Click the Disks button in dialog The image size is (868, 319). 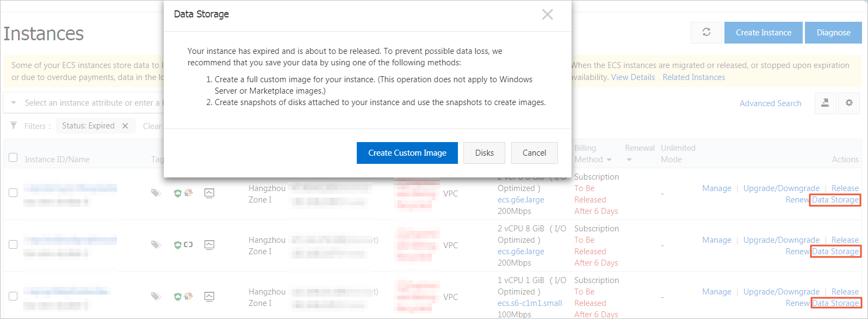click(x=484, y=153)
